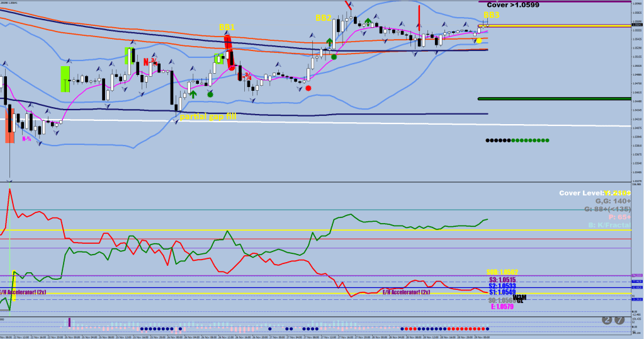Select the BB3 label near the right edge
The width and height of the screenshot is (644, 339).
click(492, 14)
